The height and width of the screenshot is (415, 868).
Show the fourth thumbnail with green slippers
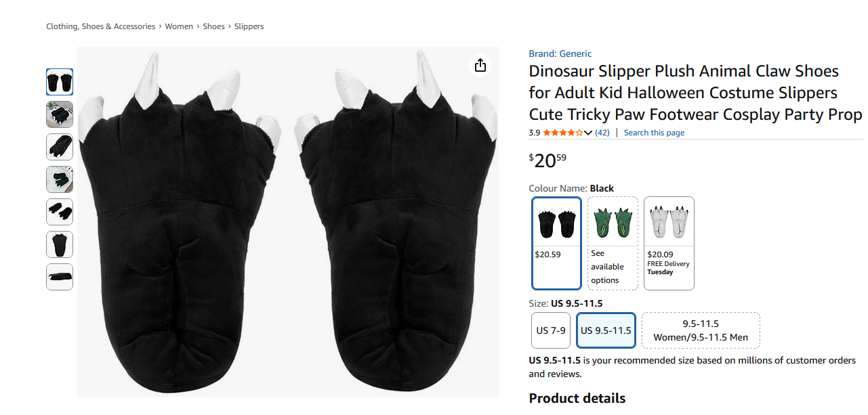coord(60,179)
